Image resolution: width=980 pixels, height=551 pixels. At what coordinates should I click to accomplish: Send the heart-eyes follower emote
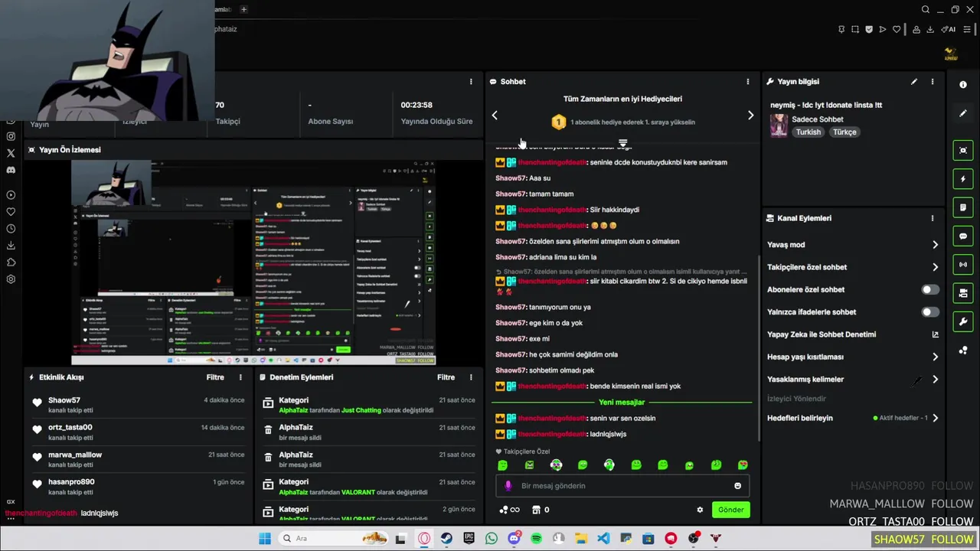tap(743, 465)
